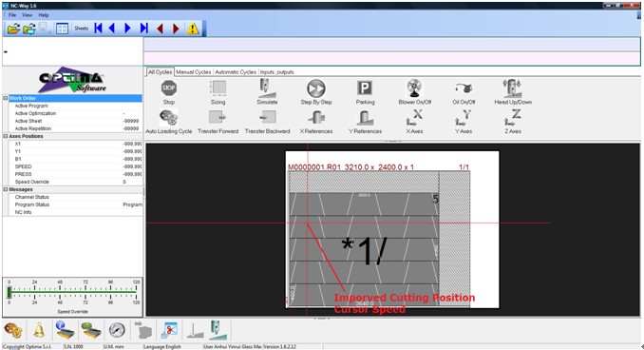Viewport: 644px width, 350px height.
Task: Toggle Head Up/Down
Action: (513, 88)
